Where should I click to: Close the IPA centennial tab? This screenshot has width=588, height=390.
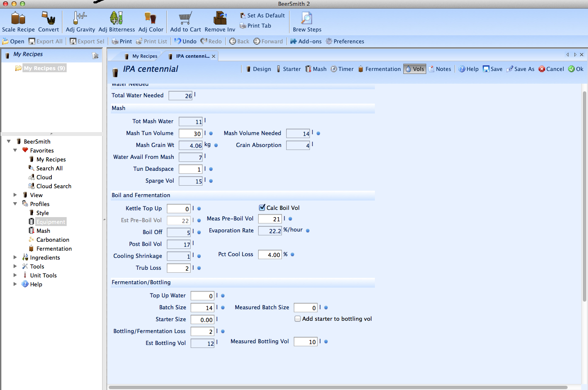(x=214, y=56)
